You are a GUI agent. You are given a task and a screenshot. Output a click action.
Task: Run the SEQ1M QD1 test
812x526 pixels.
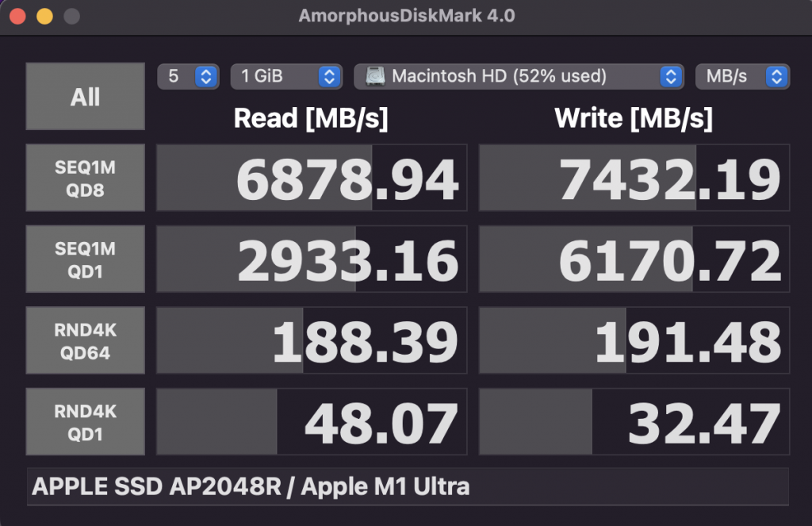tap(85, 259)
